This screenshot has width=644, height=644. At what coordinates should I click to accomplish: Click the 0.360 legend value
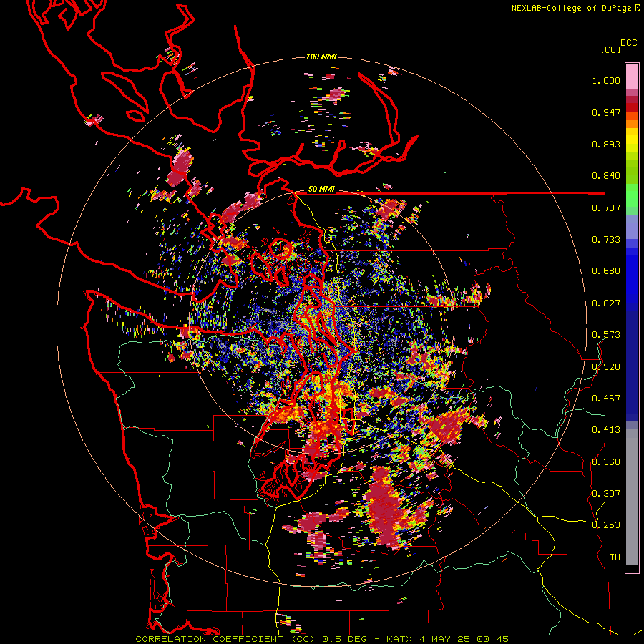pyautogui.click(x=606, y=462)
